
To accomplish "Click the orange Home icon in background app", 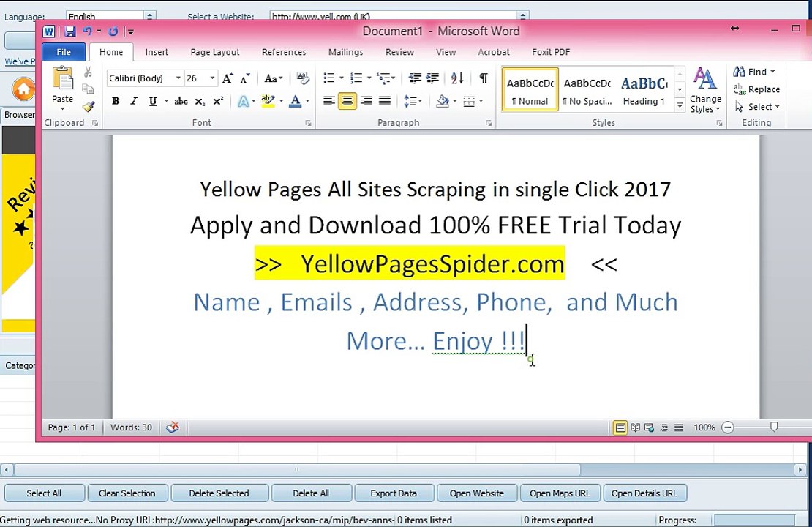I will coord(23,89).
